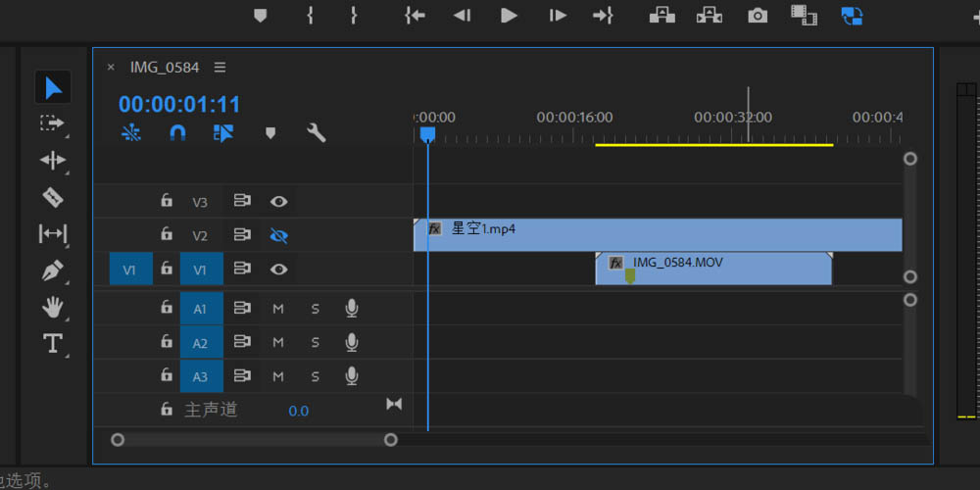This screenshot has height=490, width=980.
Task: Select the Ripple Edit tool
Action: coord(53,161)
